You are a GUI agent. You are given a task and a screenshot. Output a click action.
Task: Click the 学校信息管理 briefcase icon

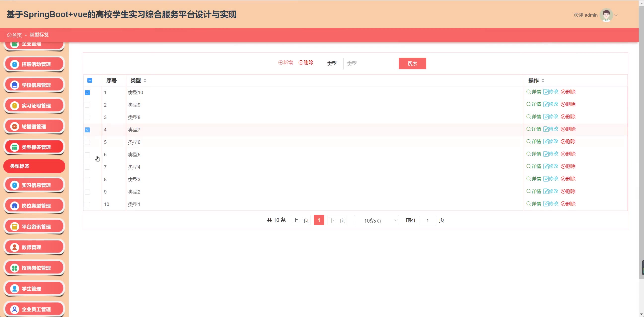(14, 85)
